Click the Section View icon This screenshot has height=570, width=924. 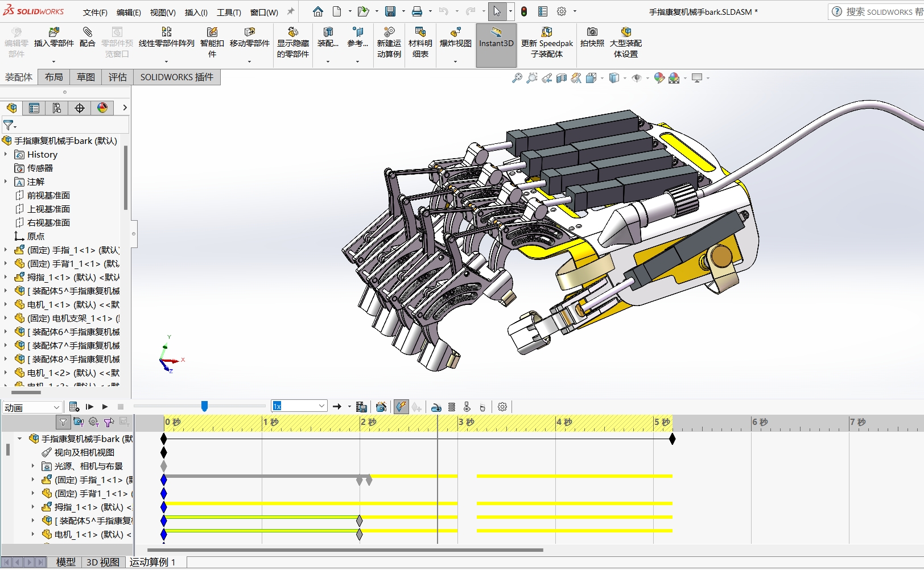(x=562, y=78)
